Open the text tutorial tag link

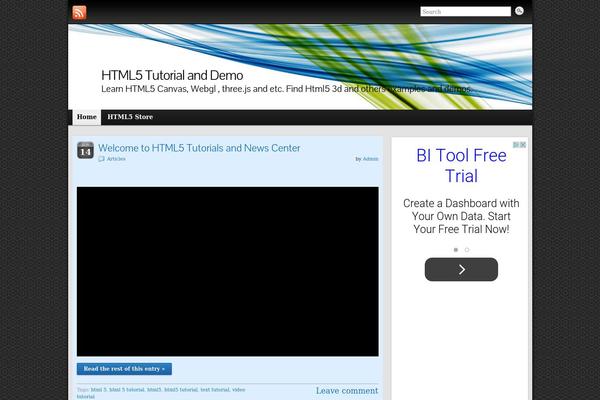(215, 390)
